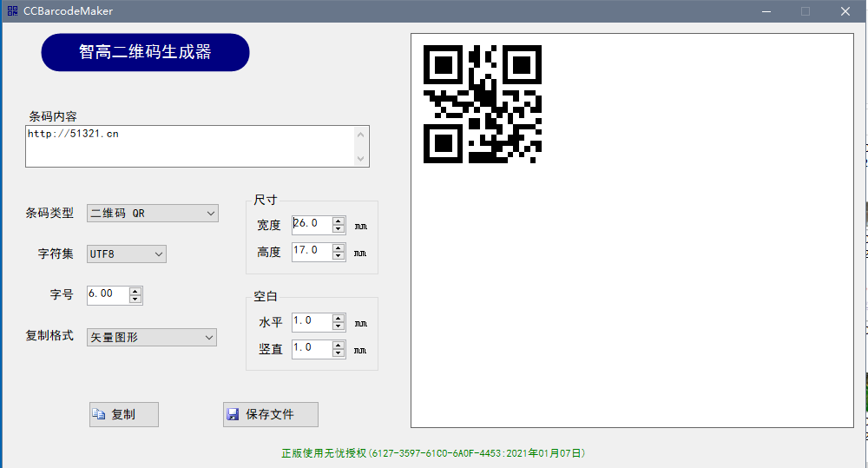Click the 条码内容 label
Viewport: 868px width, 468px height.
point(53,116)
